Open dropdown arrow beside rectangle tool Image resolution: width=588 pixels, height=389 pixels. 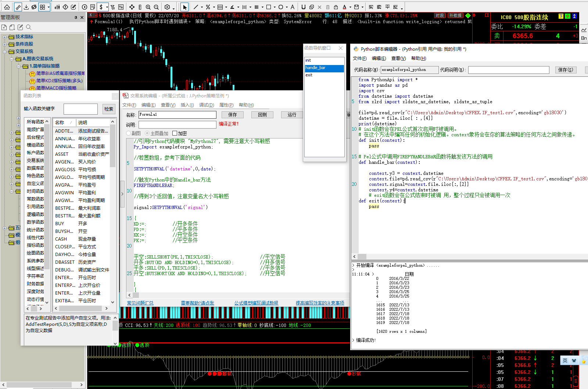[x=275, y=7]
